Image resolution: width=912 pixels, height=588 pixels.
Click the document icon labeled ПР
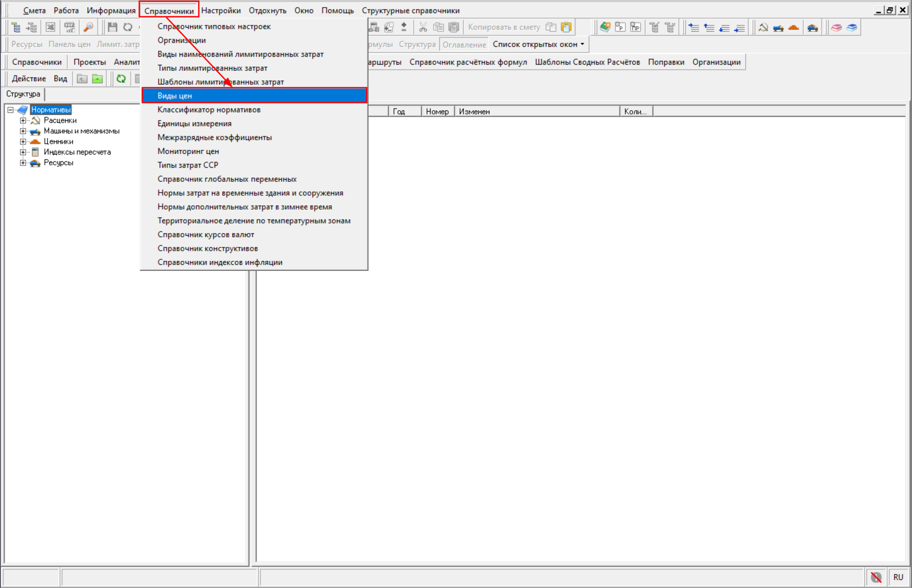pyautogui.click(x=635, y=27)
